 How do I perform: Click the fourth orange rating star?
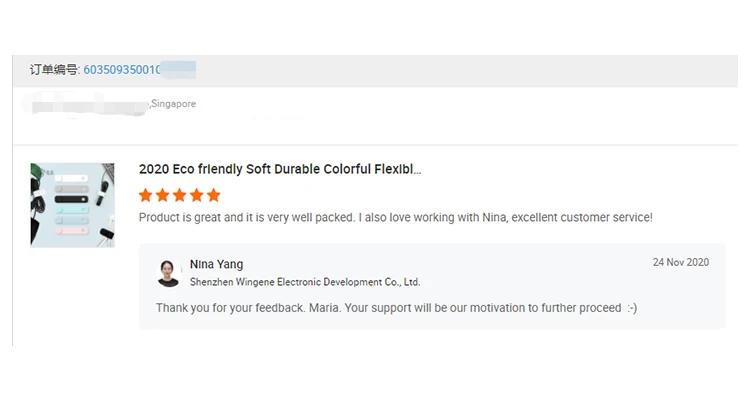pos(197,195)
